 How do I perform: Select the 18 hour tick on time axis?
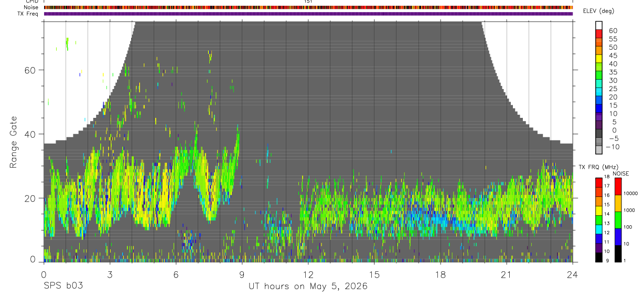[x=441, y=274]
